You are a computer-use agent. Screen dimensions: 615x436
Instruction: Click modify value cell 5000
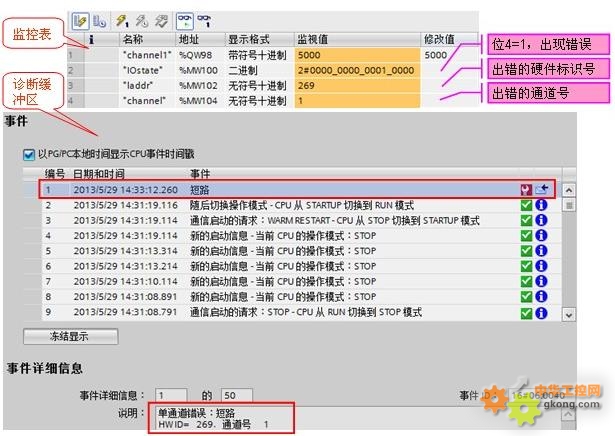tap(449, 55)
